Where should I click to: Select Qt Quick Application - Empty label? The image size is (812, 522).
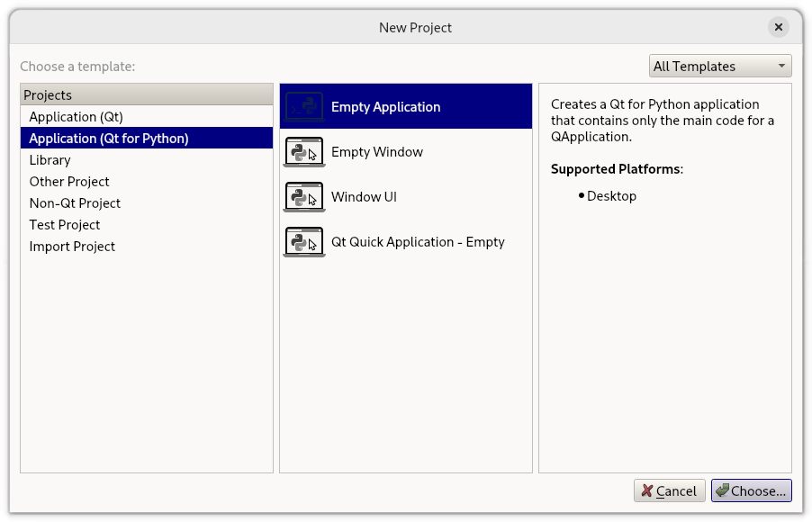[x=418, y=242]
